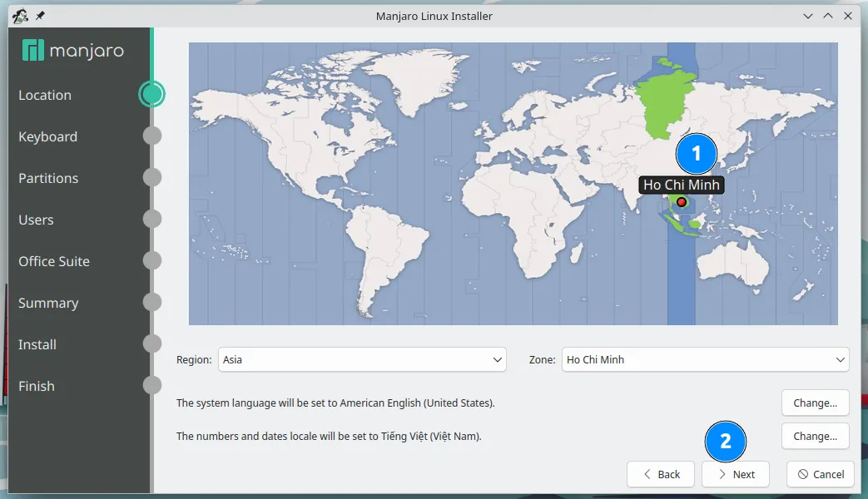Click the Manjaro logo in sidebar
Viewport: 868px width, 499px height.
(x=72, y=51)
